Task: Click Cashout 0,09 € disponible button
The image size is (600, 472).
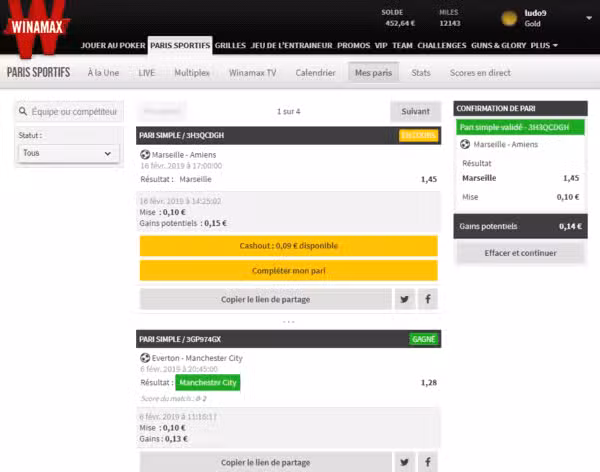Action: (289, 246)
